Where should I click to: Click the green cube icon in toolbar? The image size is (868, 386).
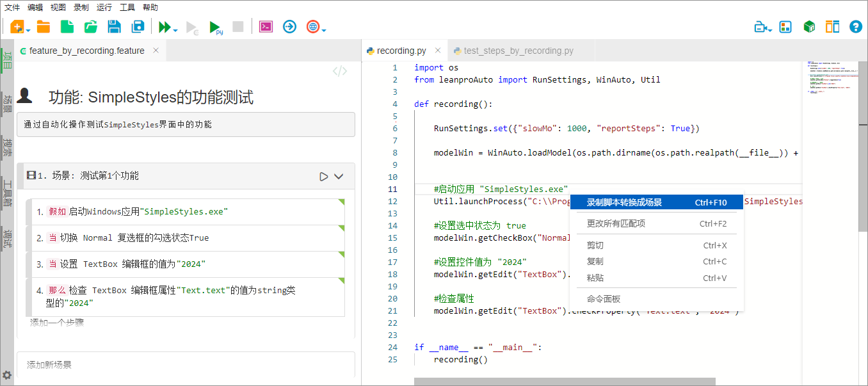809,27
